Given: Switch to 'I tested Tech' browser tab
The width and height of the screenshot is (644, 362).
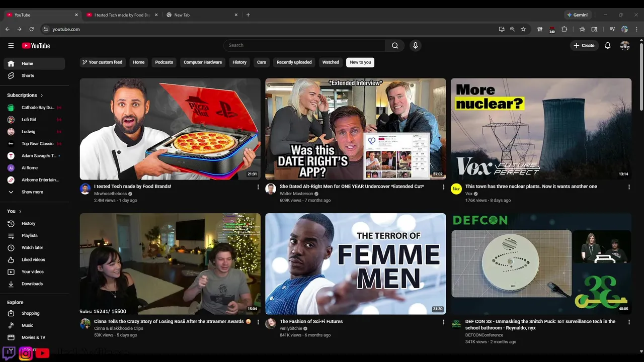Looking at the screenshot, I should 122,15.
